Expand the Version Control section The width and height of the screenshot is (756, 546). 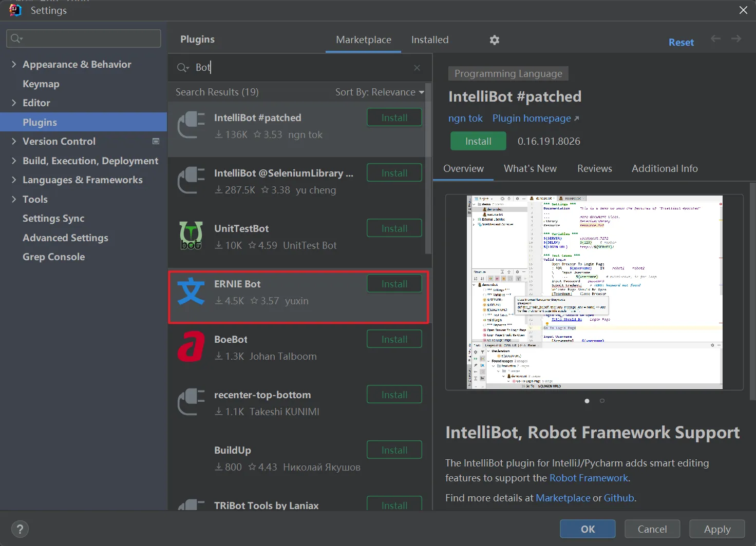14,141
